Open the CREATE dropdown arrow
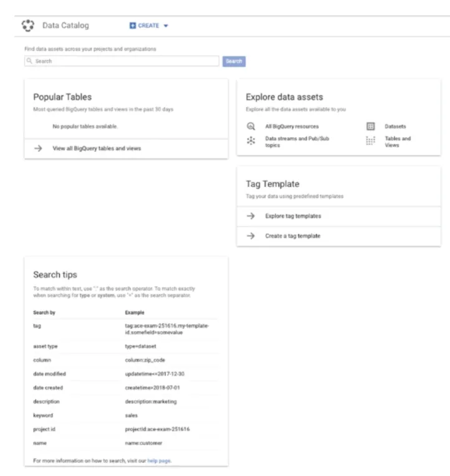The width and height of the screenshot is (450, 476). click(166, 26)
